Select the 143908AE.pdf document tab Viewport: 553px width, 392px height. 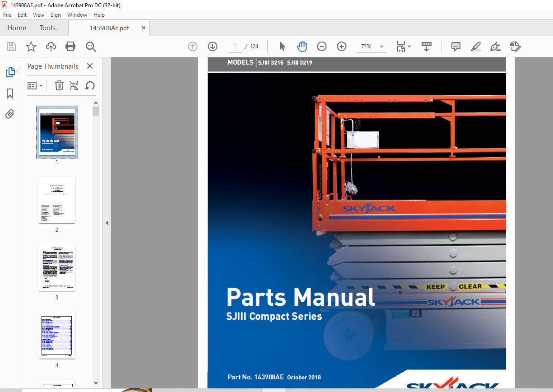(109, 28)
